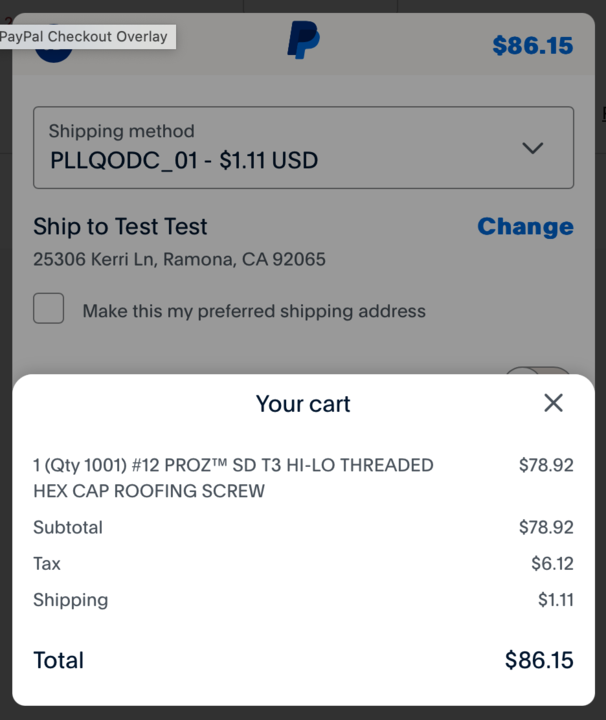606x720 pixels.
Task: Click the Total $86.15 at cart bottom
Action: [x=539, y=660]
